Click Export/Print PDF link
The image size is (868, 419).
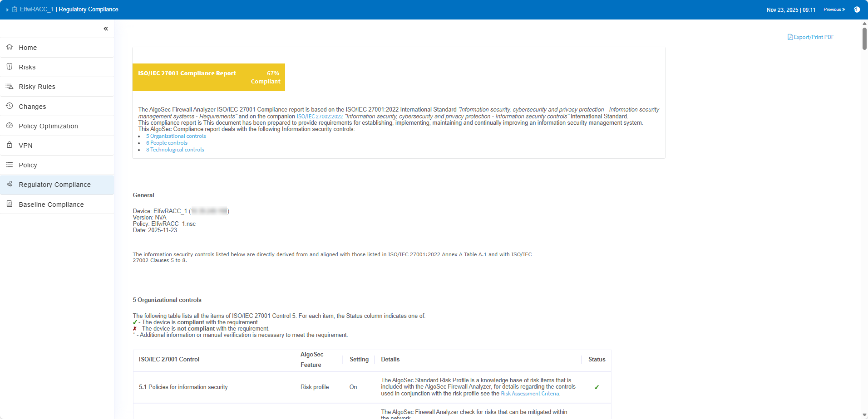811,37
